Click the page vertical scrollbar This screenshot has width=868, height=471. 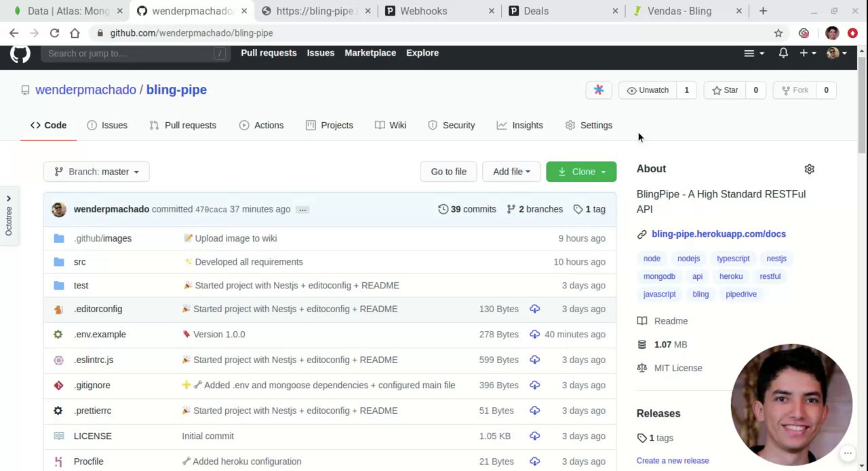tap(862, 105)
